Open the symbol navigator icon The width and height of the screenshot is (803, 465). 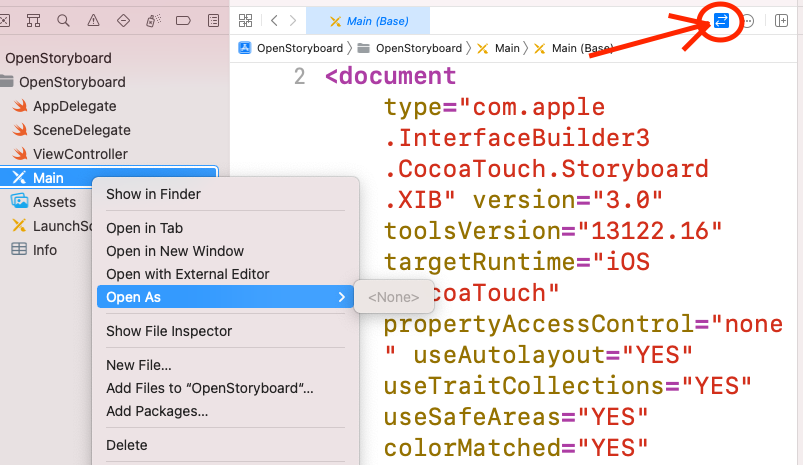(x=33, y=20)
